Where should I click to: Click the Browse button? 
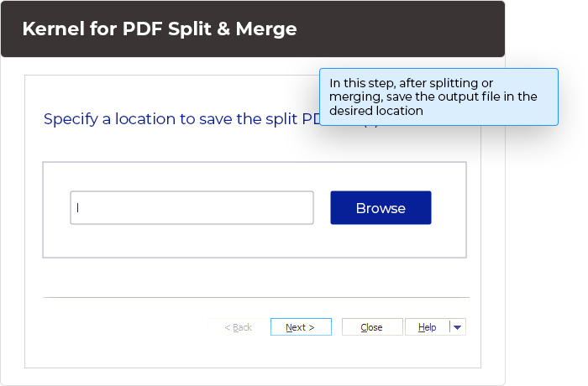click(x=381, y=208)
